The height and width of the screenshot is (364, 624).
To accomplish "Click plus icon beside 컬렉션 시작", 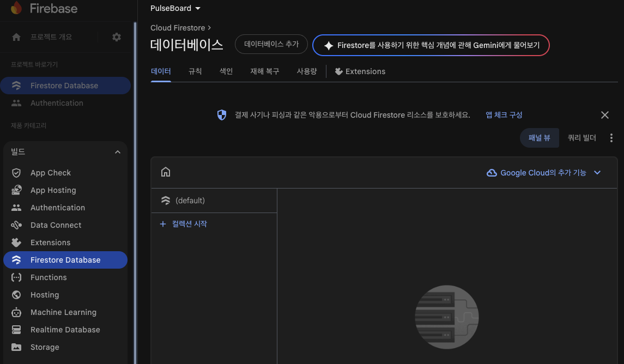I will pyautogui.click(x=163, y=224).
